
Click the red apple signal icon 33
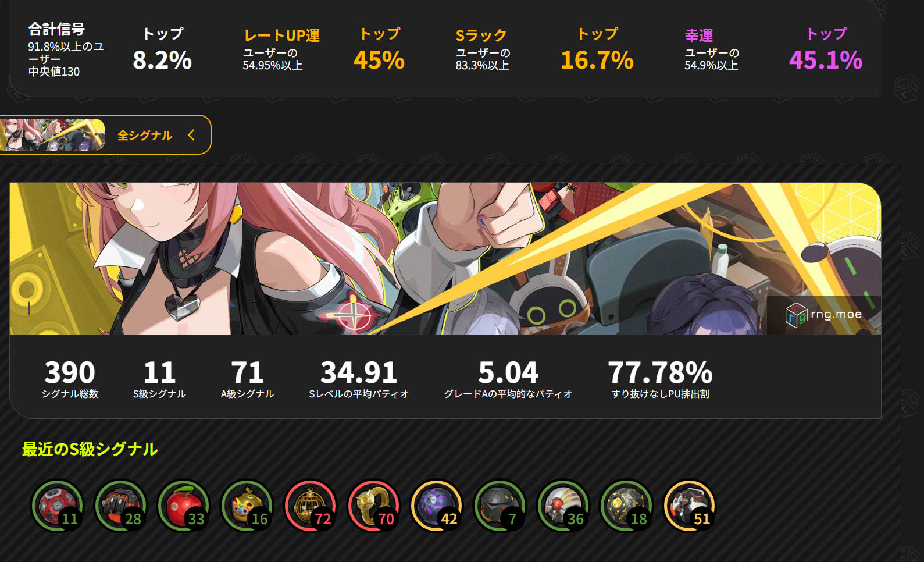point(184,506)
